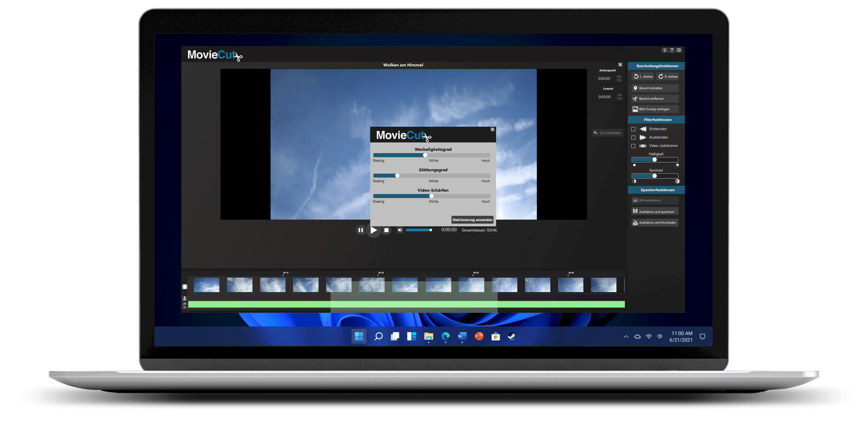Click the Endzeit time field
The width and height of the screenshot is (868, 441).
[605, 97]
